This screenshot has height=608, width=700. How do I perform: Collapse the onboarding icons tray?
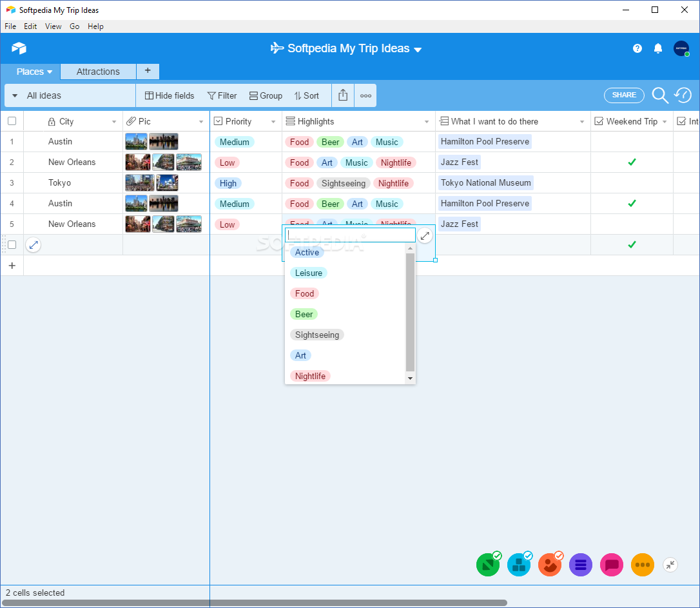click(670, 565)
